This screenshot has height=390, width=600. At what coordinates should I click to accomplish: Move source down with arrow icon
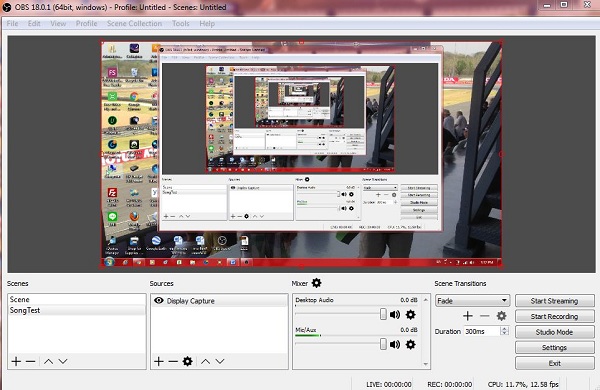pyautogui.click(x=220, y=361)
